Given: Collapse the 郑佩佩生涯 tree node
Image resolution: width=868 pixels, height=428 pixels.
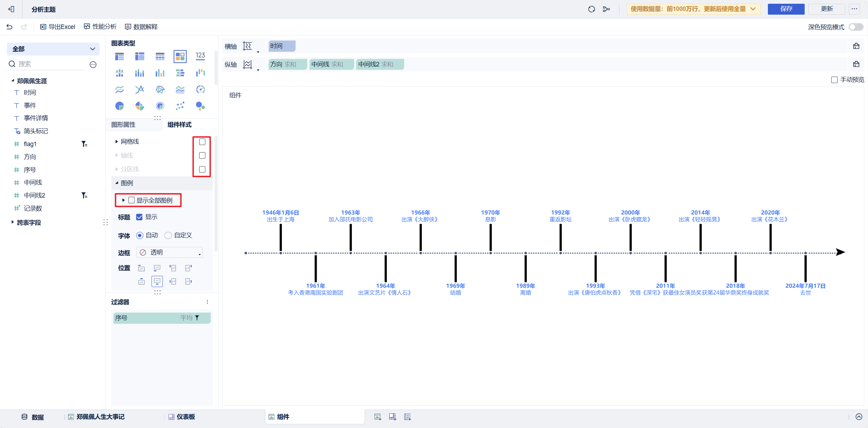Looking at the screenshot, I should tap(13, 81).
